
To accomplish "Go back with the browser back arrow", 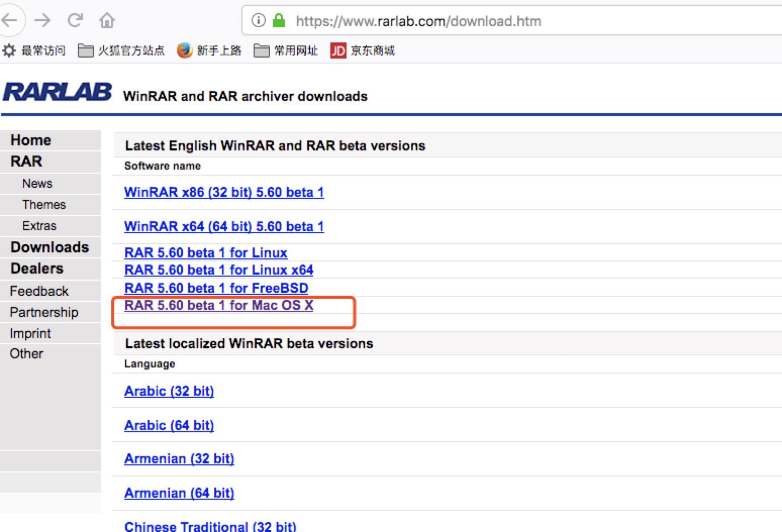I will pos(9,21).
